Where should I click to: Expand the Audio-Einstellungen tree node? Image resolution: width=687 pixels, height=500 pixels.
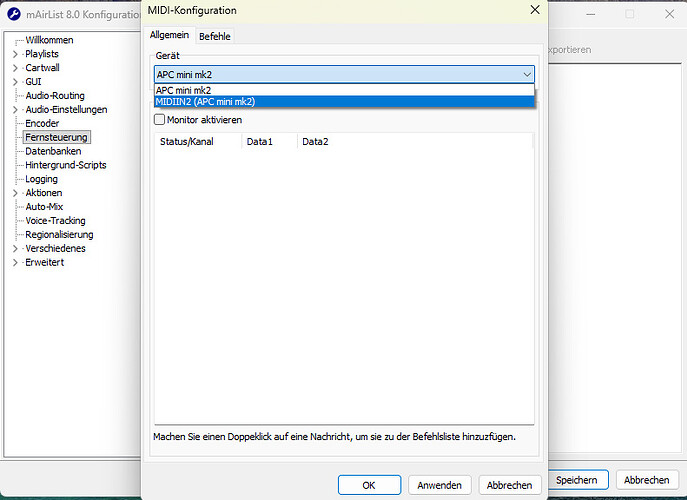coord(15,109)
